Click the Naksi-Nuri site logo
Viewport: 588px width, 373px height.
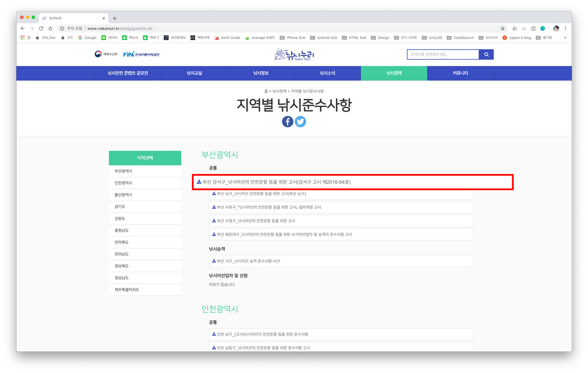(x=294, y=55)
